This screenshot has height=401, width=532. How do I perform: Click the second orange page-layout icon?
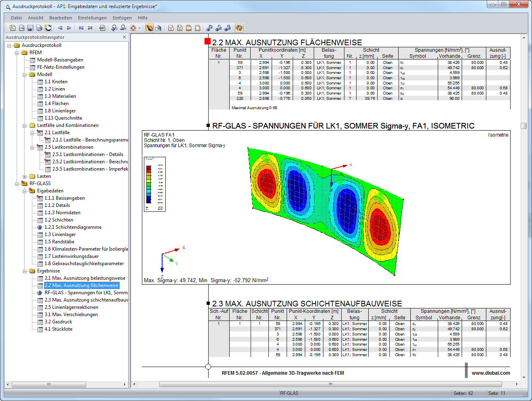coord(180,28)
